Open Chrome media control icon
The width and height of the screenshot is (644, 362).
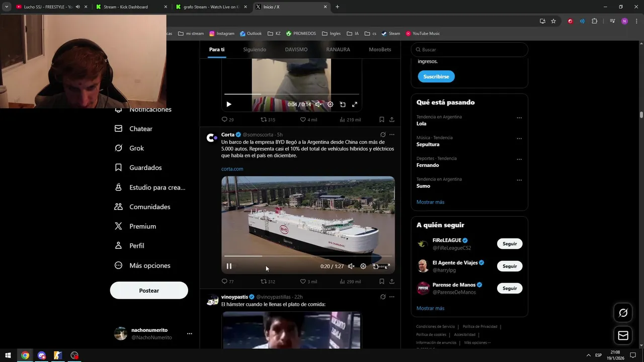(x=612, y=21)
